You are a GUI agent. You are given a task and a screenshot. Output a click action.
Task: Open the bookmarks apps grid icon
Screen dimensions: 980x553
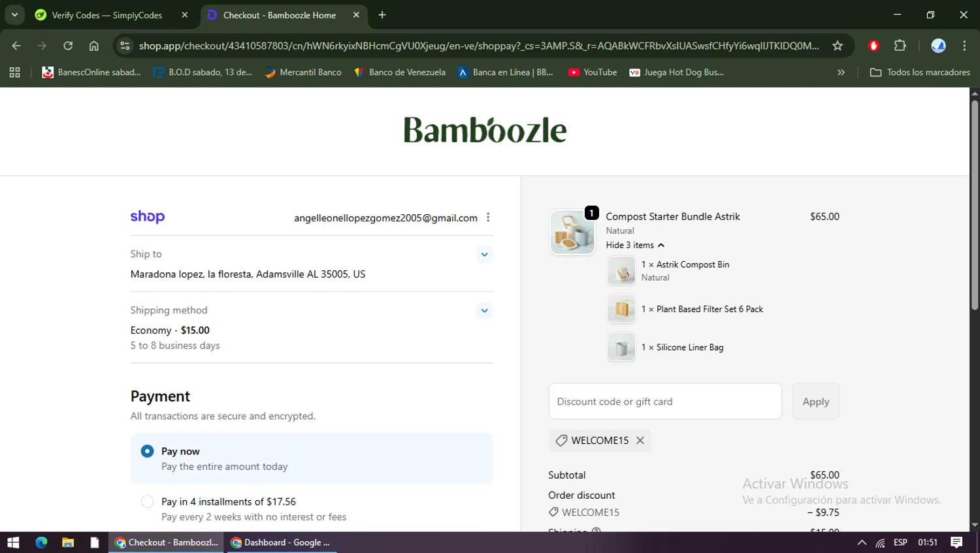click(x=14, y=72)
